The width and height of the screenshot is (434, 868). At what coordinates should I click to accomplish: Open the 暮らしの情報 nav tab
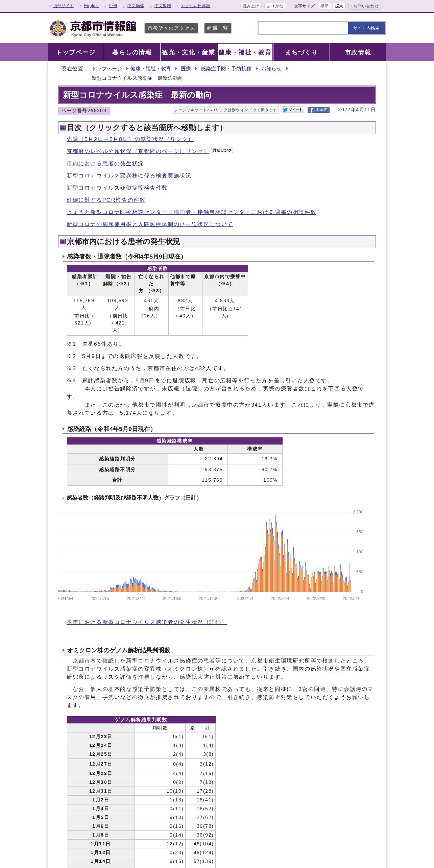[x=132, y=52]
